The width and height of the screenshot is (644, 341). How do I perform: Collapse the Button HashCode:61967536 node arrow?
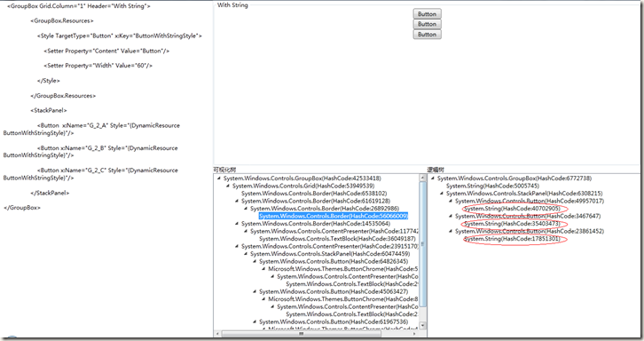[255, 321]
